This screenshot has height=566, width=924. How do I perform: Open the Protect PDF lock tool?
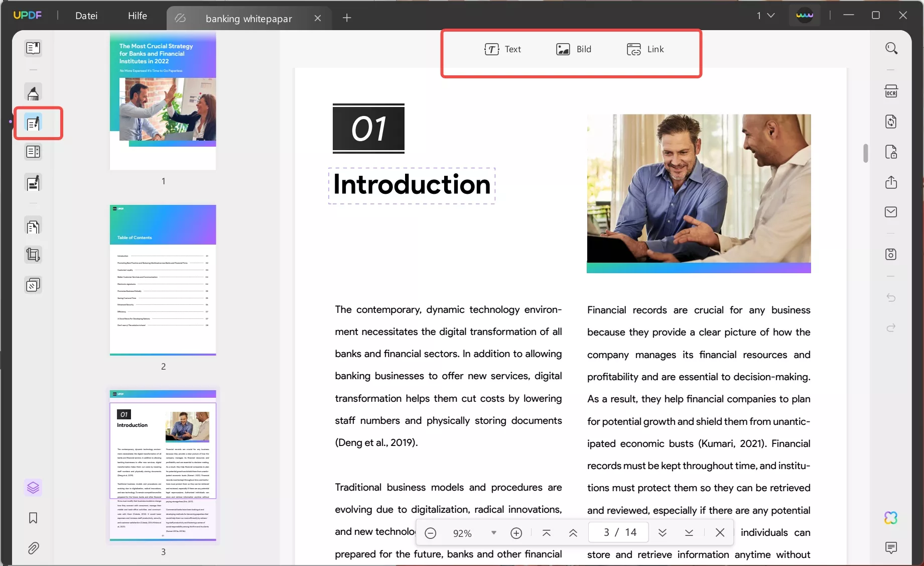pos(891,152)
